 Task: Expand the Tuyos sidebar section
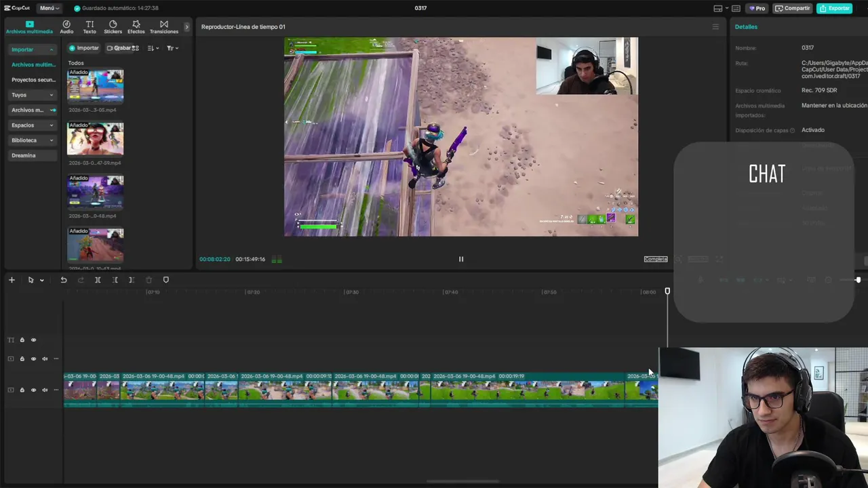[51, 95]
